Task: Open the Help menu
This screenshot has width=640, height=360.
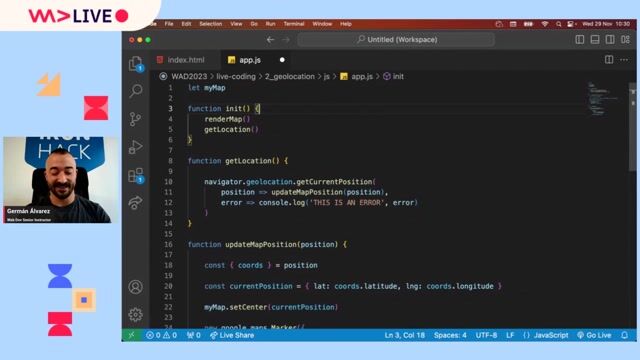Action: (x=346, y=24)
